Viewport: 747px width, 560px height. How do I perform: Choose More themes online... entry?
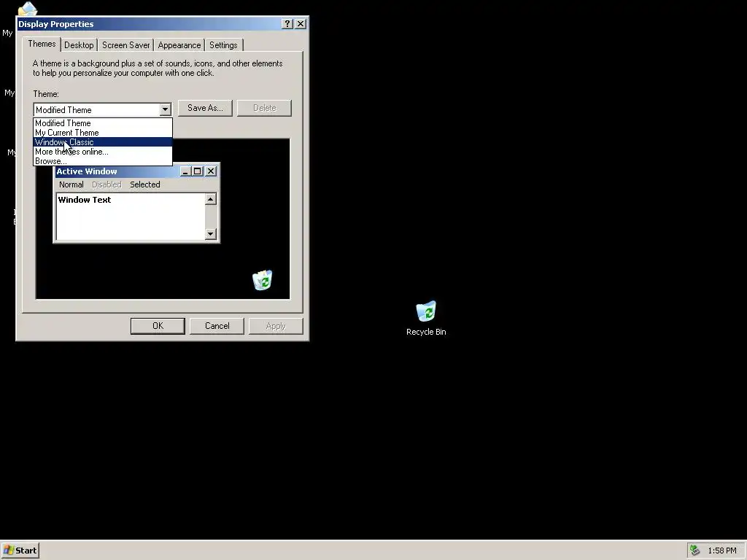pyautogui.click(x=103, y=152)
